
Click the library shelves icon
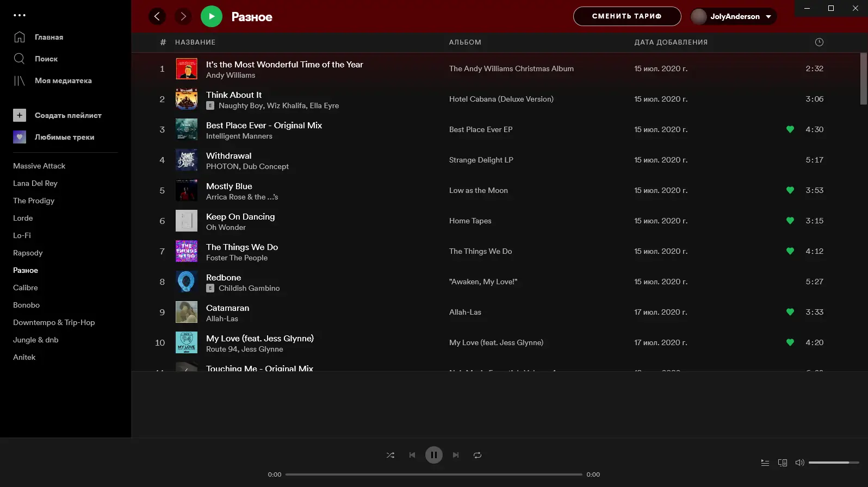click(x=20, y=80)
